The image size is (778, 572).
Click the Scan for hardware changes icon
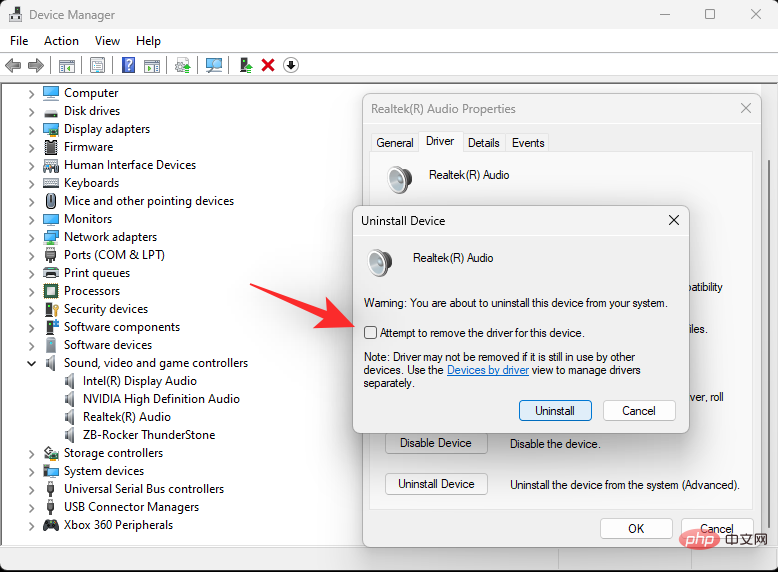213,65
